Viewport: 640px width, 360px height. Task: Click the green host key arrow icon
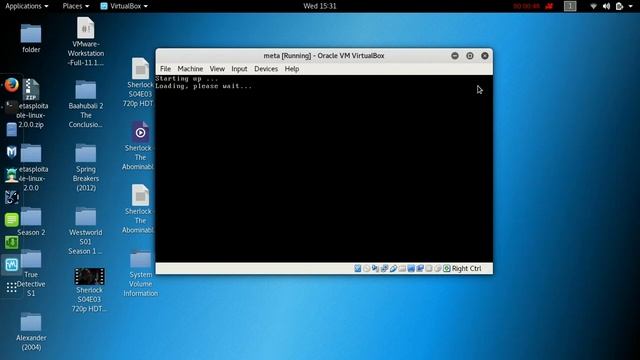tap(447, 268)
